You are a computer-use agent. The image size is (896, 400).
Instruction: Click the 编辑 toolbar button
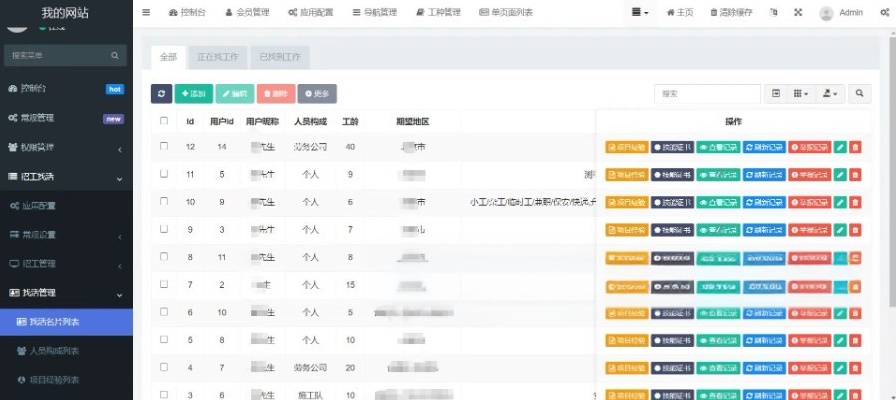pyautogui.click(x=235, y=94)
